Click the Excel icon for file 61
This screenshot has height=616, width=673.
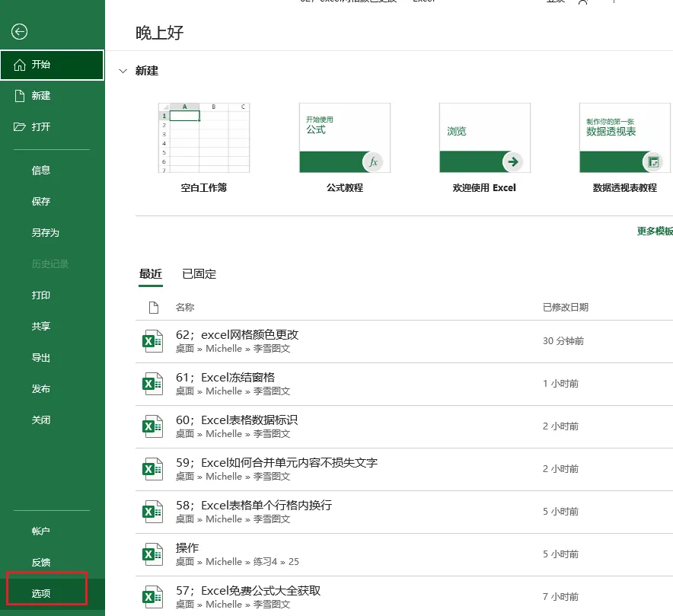tap(152, 384)
